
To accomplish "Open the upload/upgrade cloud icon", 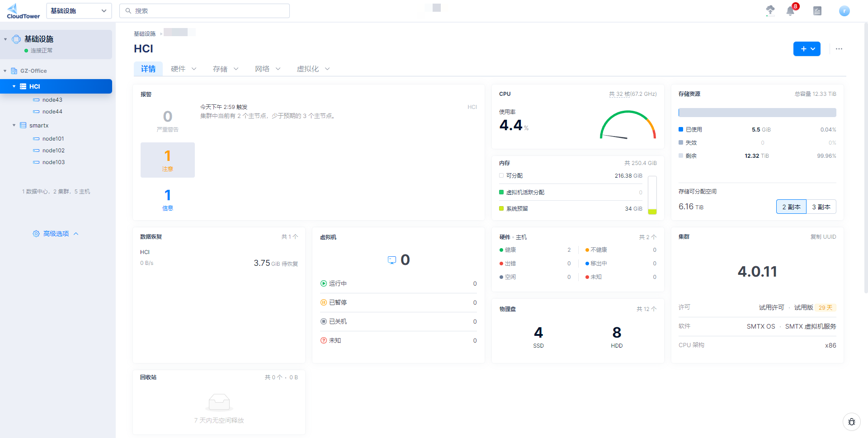I will pyautogui.click(x=770, y=10).
